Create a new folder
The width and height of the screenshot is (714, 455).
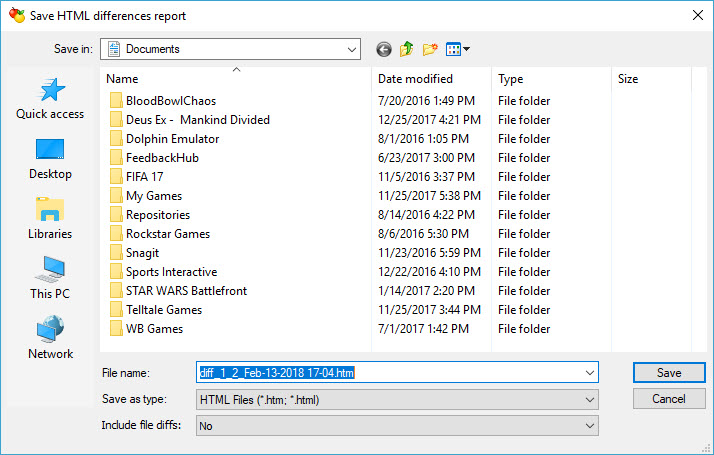430,49
